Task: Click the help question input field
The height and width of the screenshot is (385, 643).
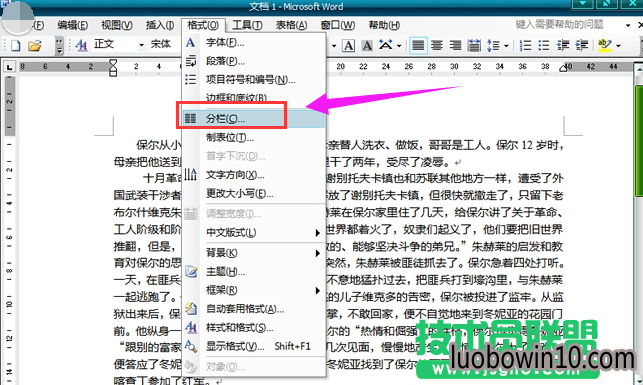Action: tap(568, 25)
